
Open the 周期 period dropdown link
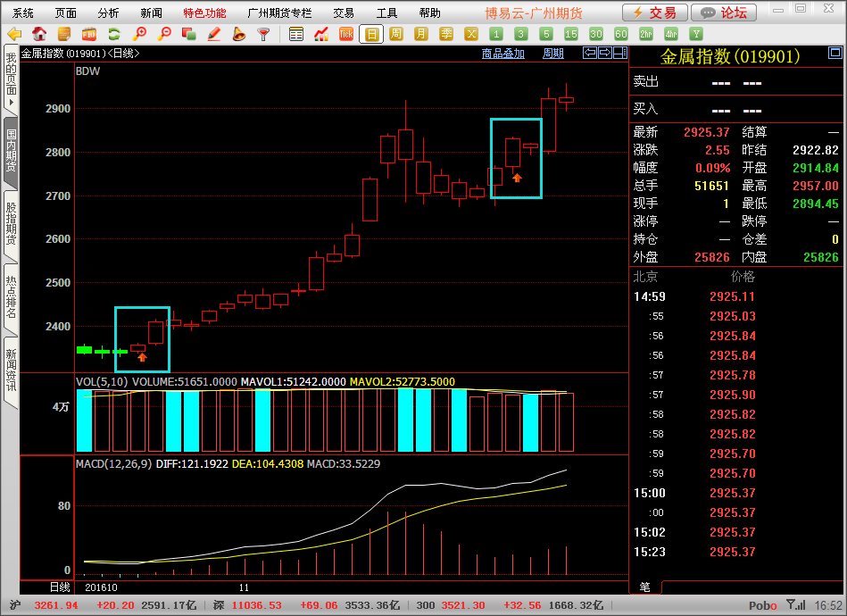[553, 54]
